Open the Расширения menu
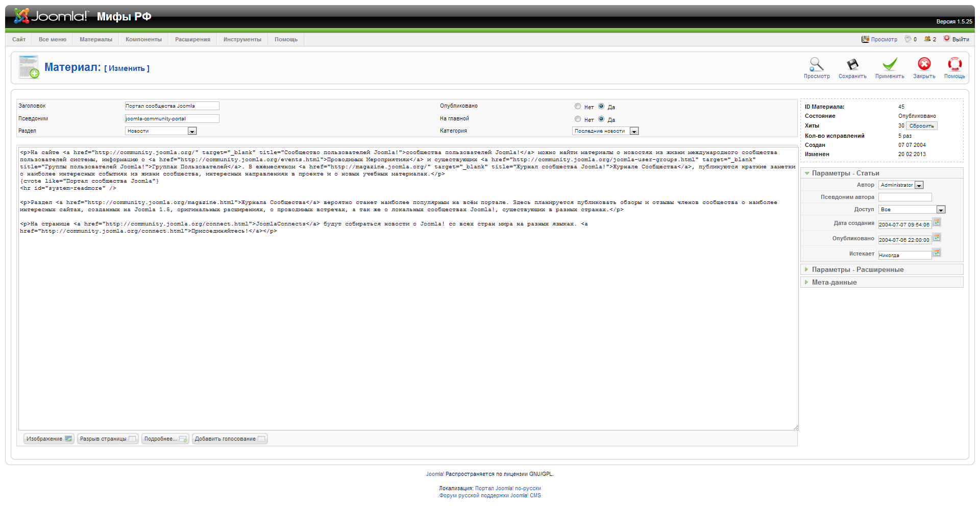 [x=192, y=39]
